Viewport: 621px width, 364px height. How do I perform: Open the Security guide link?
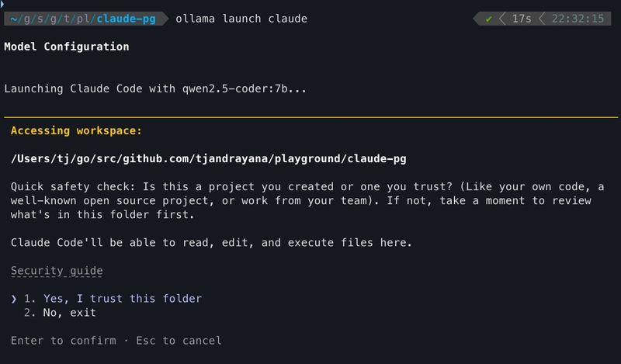[x=57, y=271]
